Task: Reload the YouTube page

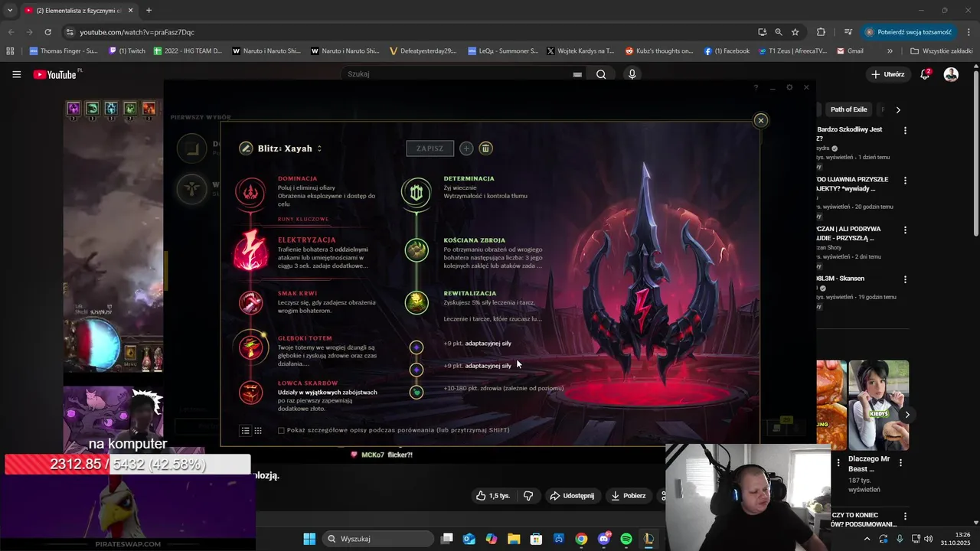Action: (47, 32)
